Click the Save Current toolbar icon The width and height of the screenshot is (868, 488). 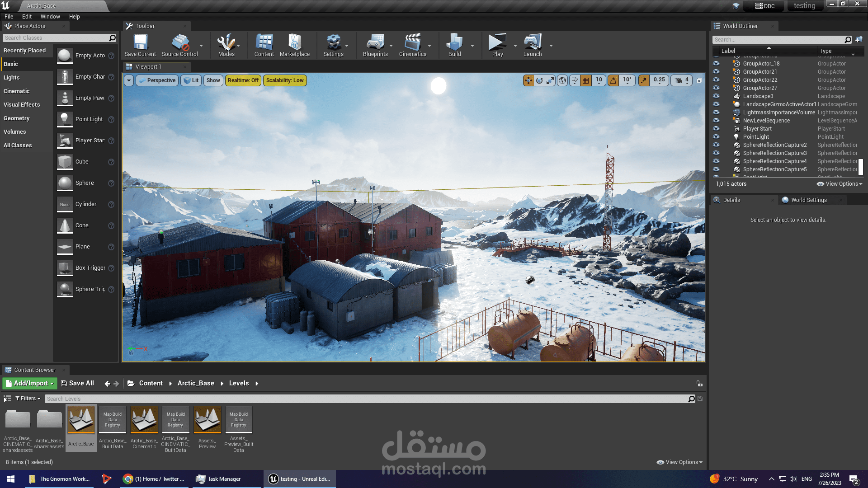[x=140, y=45]
